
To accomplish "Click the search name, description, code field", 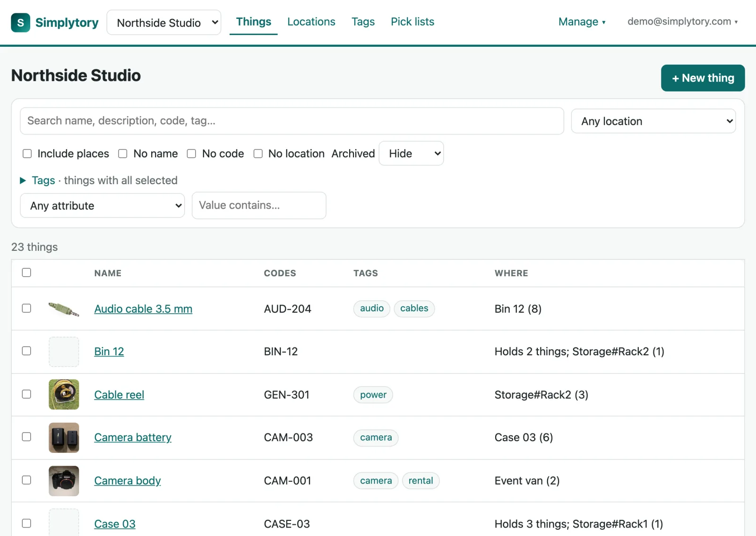I will pyautogui.click(x=292, y=121).
